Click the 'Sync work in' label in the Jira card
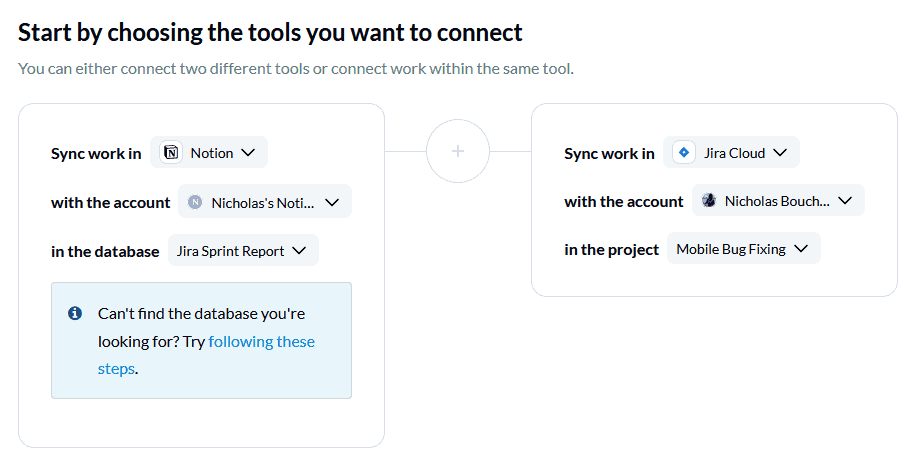Viewport: 912px width, 465px height. (x=609, y=154)
